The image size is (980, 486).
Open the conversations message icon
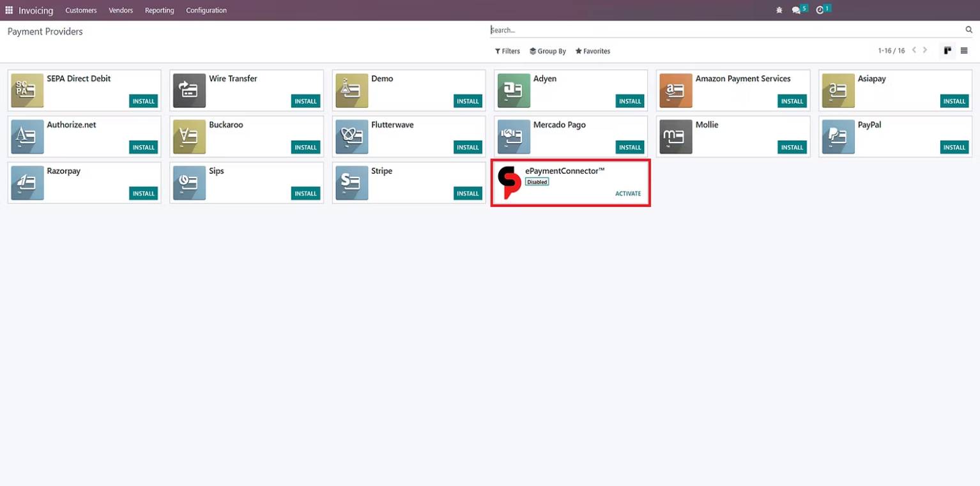[796, 10]
